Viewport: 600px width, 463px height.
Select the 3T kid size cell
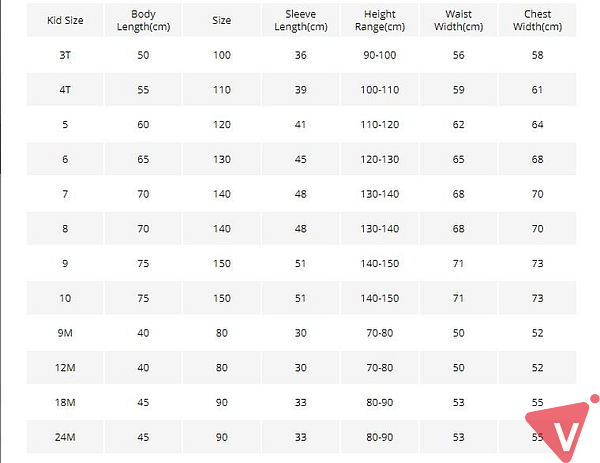point(65,55)
